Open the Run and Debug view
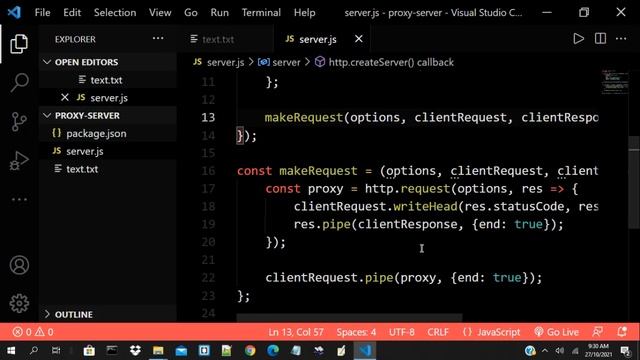Screen dimensions: 640x360 tap(19, 160)
